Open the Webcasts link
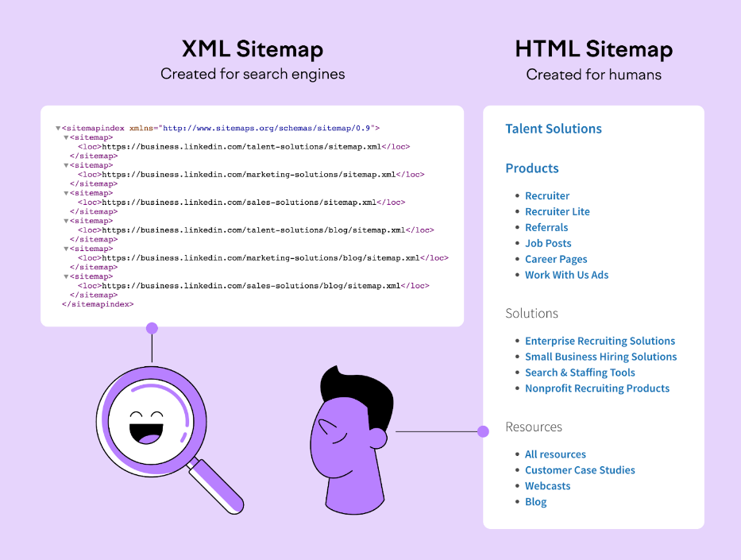 click(547, 485)
